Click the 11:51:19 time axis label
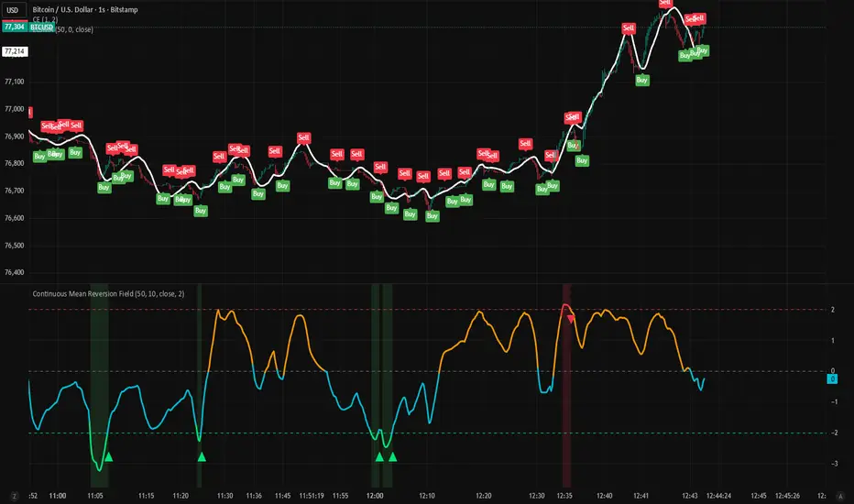The height and width of the screenshot is (504, 854). click(x=312, y=496)
